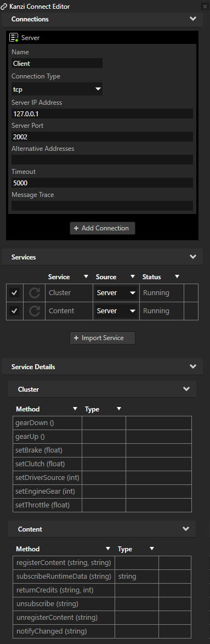The image size is (210, 644).
Task: Select the Content service name cell
Action: click(69, 311)
